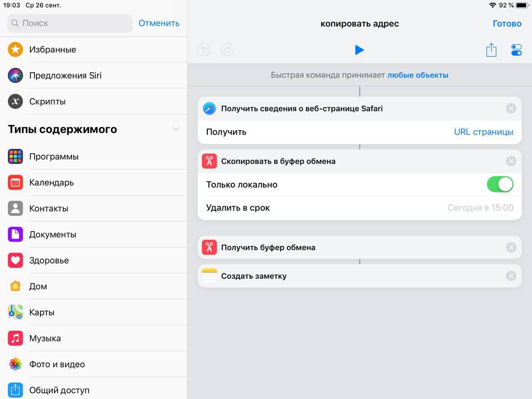Select the Скрипты category

pyautogui.click(x=94, y=101)
